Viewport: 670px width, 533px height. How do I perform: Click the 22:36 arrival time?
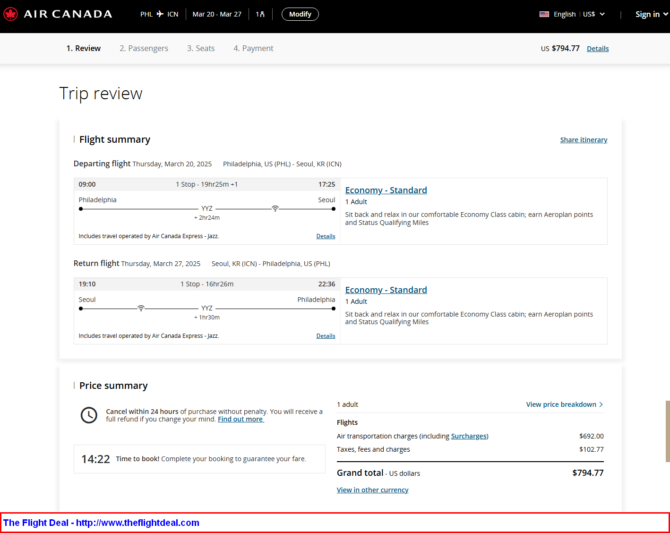click(x=326, y=284)
